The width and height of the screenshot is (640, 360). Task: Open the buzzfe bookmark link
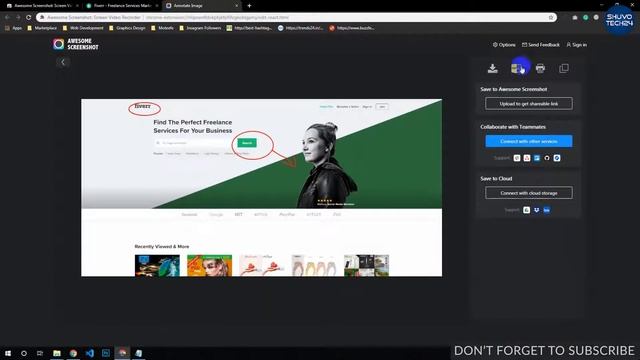(x=352, y=28)
